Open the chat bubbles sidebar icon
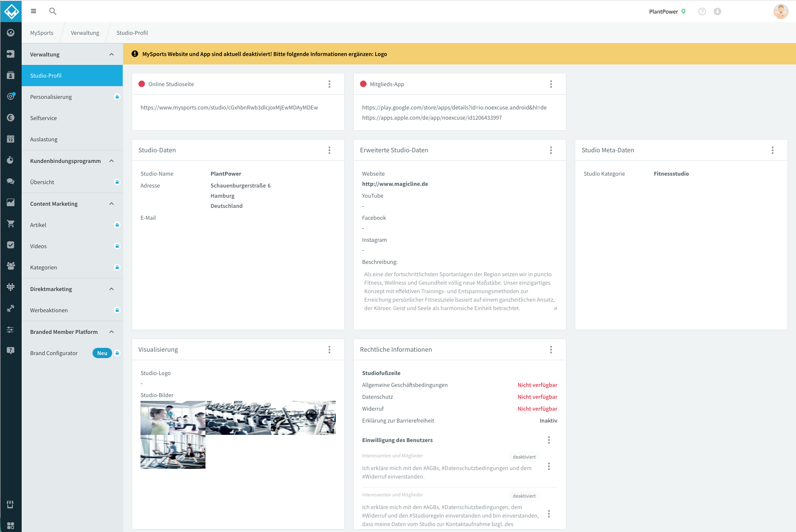Viewport: 796px width, 532px height. click(11, 181)
